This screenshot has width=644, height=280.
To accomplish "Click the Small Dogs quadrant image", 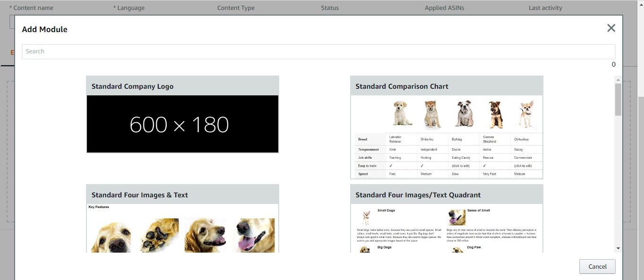I will click(366, 218).
